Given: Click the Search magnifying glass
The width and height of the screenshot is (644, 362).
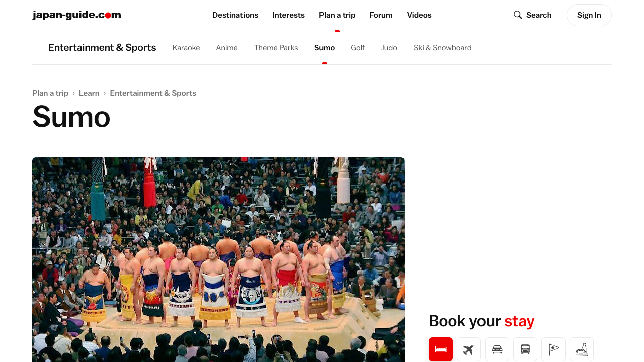Looking at the screenshot, I should (x=518, y=15).
